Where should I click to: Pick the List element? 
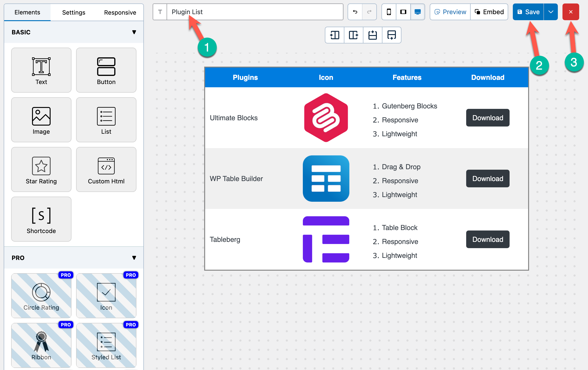[106, 120]
